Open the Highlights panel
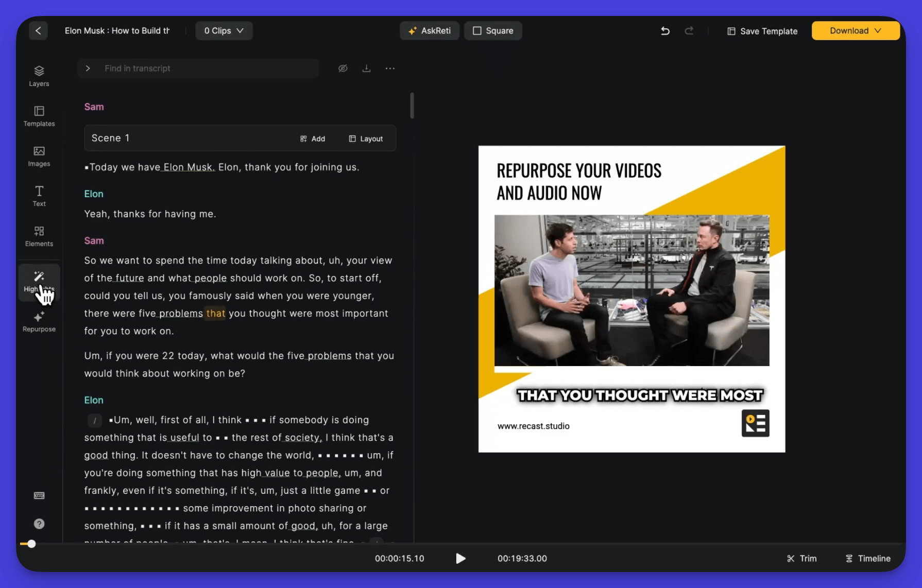The height and width of the screenshot is (588, 922). (x=39, y=282)
